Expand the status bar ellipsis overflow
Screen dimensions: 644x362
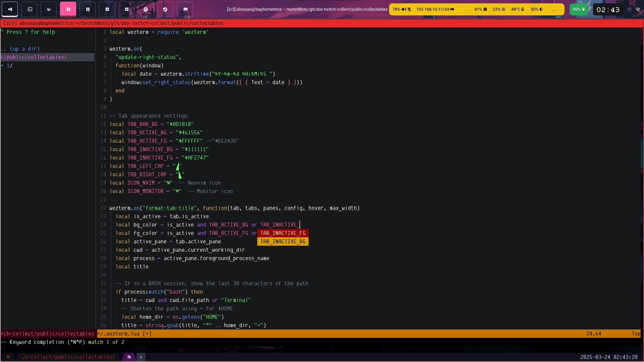coord(554,9)
